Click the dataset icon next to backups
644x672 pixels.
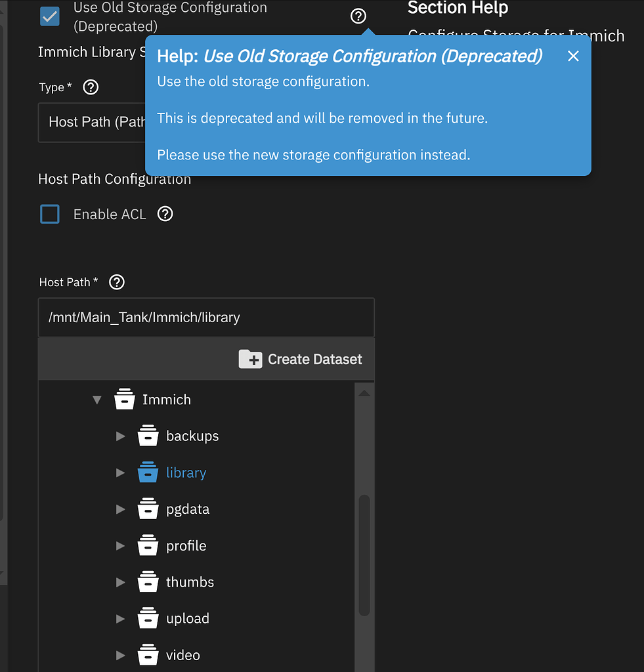[148, 435]
